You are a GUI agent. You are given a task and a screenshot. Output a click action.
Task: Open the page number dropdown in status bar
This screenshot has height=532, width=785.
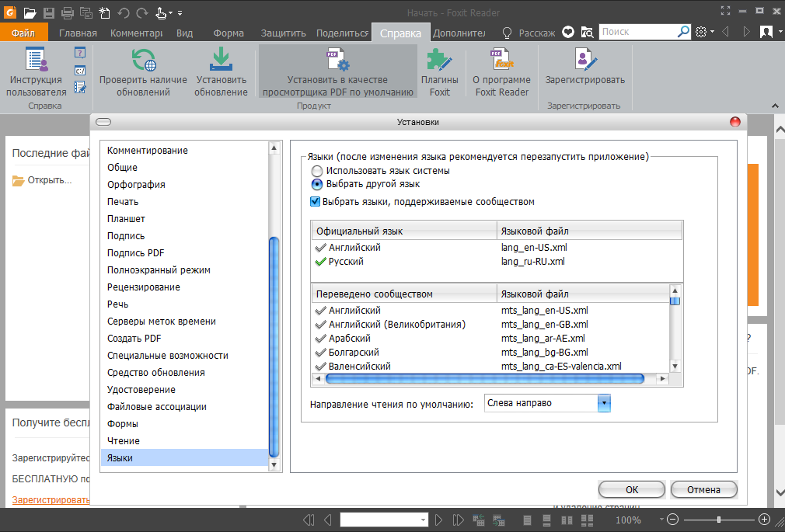pyautogui.click(x=423, y=520)
